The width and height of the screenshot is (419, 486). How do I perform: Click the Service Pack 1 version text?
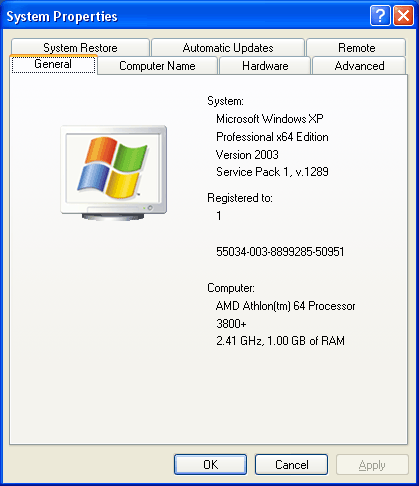pos(272,172)
